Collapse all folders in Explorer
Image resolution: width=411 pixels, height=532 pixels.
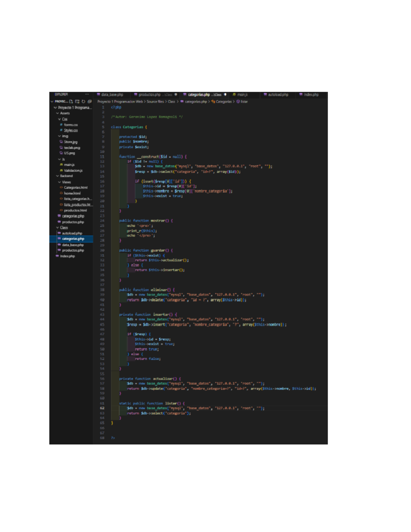pos(89,101)
